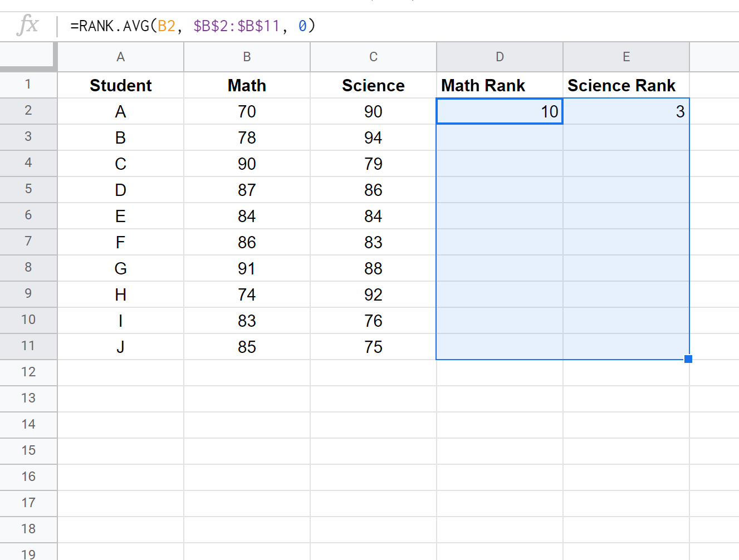Select student J's Math score 85
Image resolution: width=739 pixels, height=560 pixels.
point(247,347)
